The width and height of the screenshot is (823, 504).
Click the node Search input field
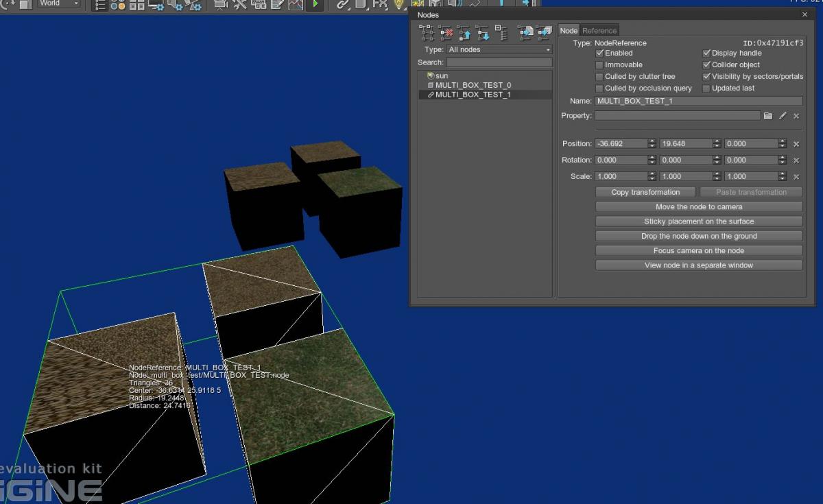point(499,62)
